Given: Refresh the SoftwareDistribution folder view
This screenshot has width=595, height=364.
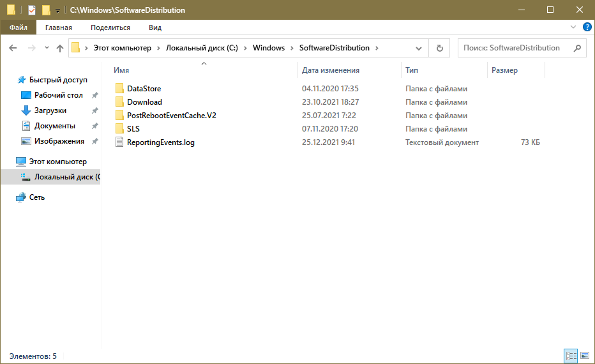Looking at the screenshot, I should [x=439, y=48].
